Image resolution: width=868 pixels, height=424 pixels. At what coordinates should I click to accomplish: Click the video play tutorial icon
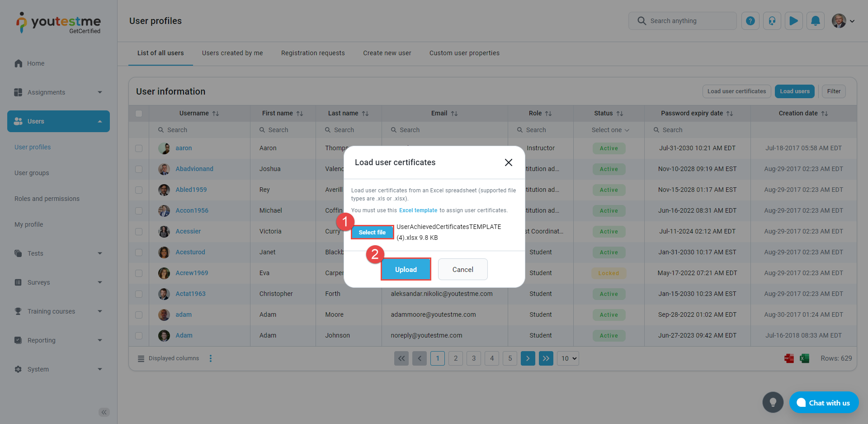coord(793,21)
